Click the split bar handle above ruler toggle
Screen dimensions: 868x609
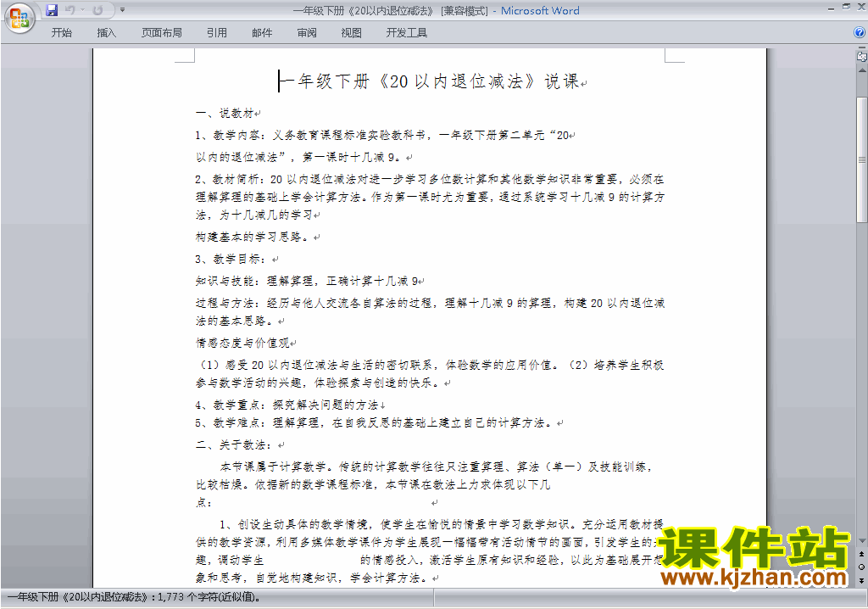[861, 48]
